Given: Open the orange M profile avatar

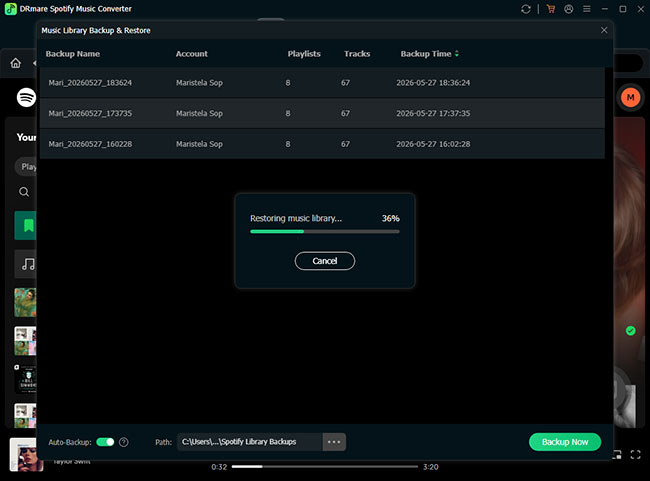Looking at the screenshot, I should tap(631, 97).
